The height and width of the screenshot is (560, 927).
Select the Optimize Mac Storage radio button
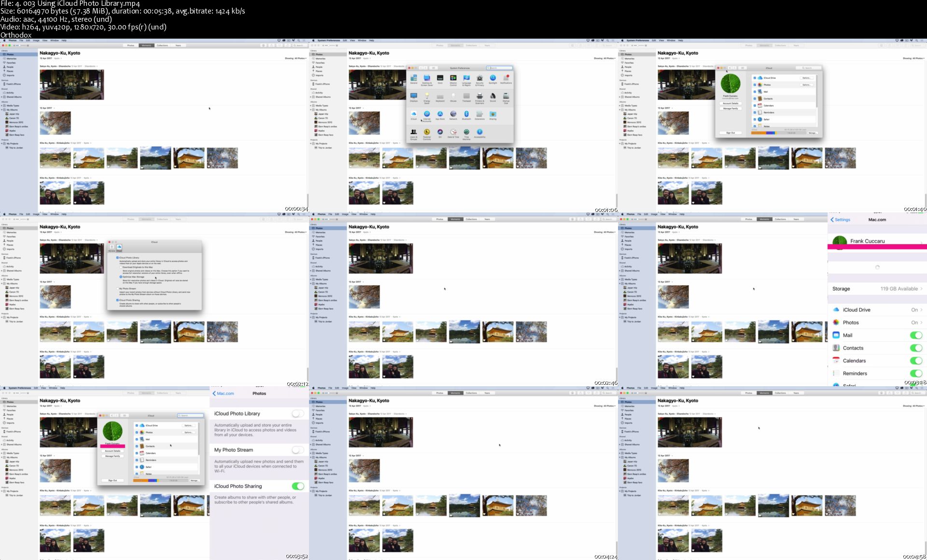(x=121, y=277)
